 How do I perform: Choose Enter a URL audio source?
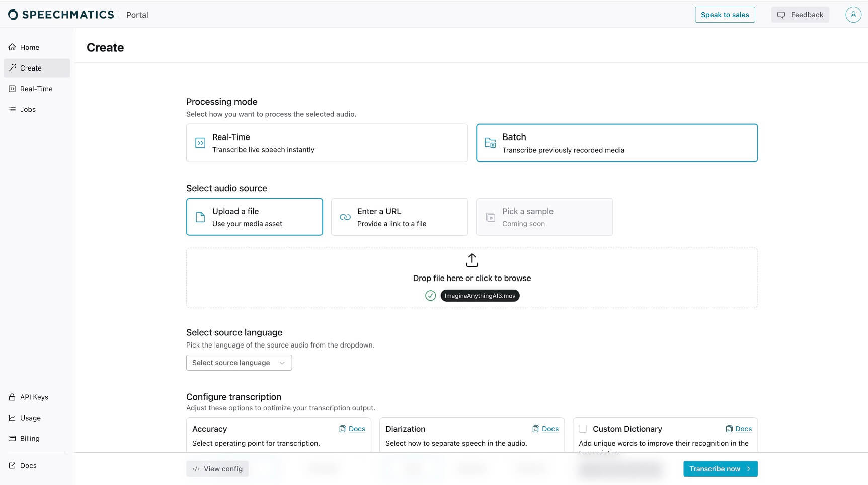tap(400, 217)
